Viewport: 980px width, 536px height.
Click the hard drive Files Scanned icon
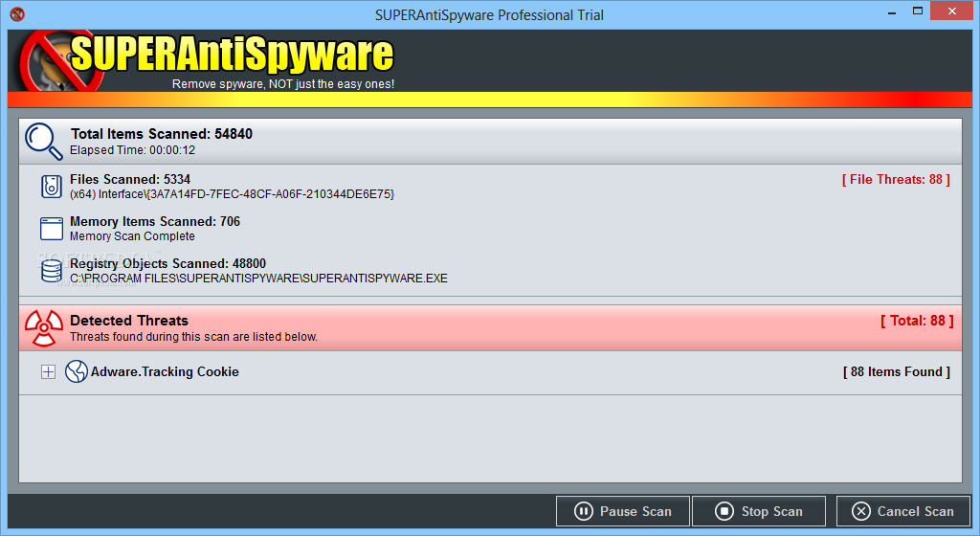tap(52, 186)
